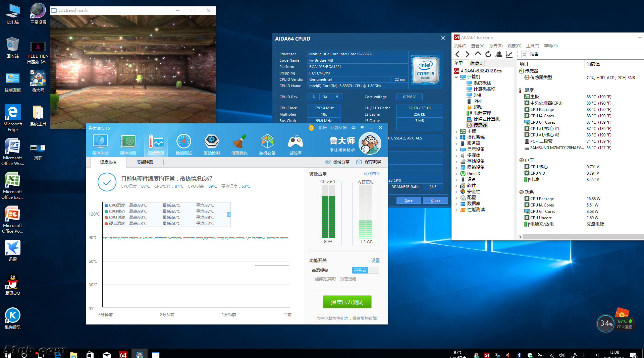Image resolution: width=644 pixels, height=358 pixels.
Task: Click the 微博分享 share link
Action: pyautogui.click(x=337, y=162)
